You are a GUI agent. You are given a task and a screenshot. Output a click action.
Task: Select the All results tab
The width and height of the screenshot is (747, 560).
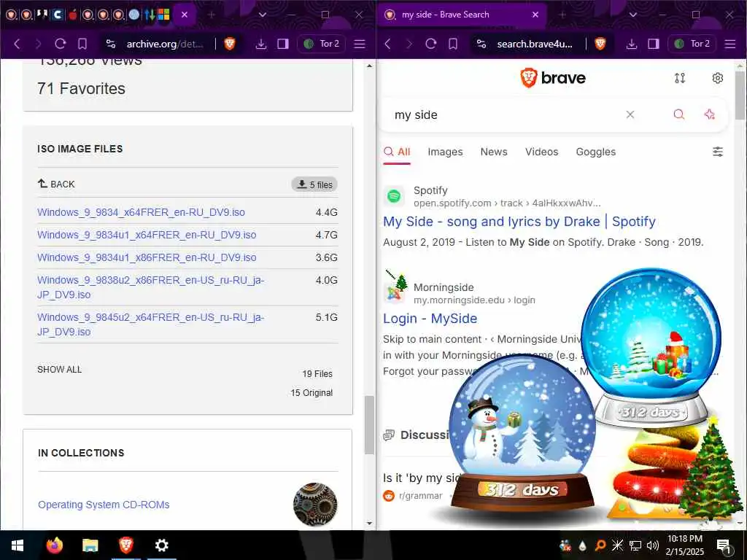(397, 152)
